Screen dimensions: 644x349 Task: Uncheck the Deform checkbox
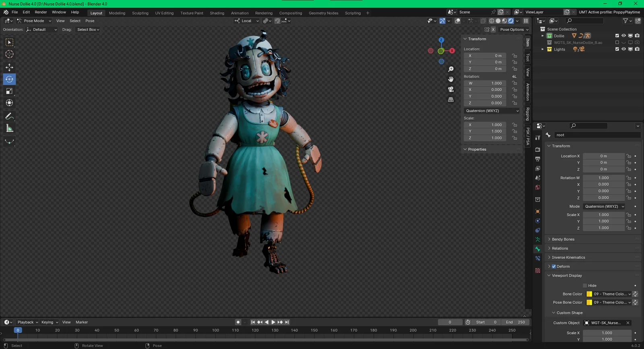click(554, 266)
